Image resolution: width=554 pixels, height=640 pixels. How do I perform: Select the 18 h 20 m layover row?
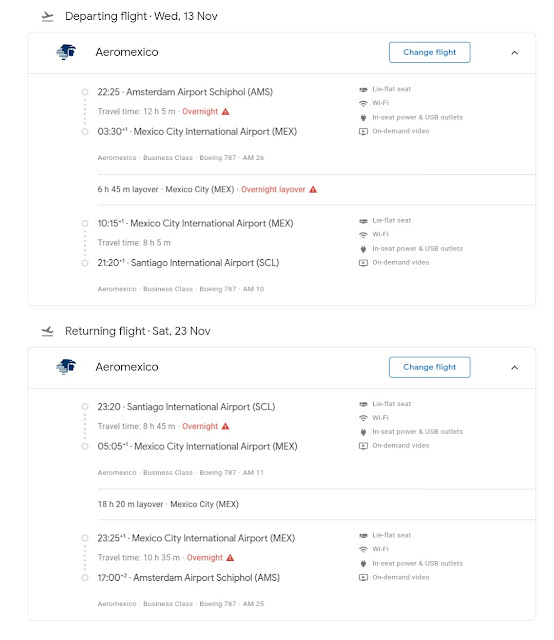click(x=316, y=504)
